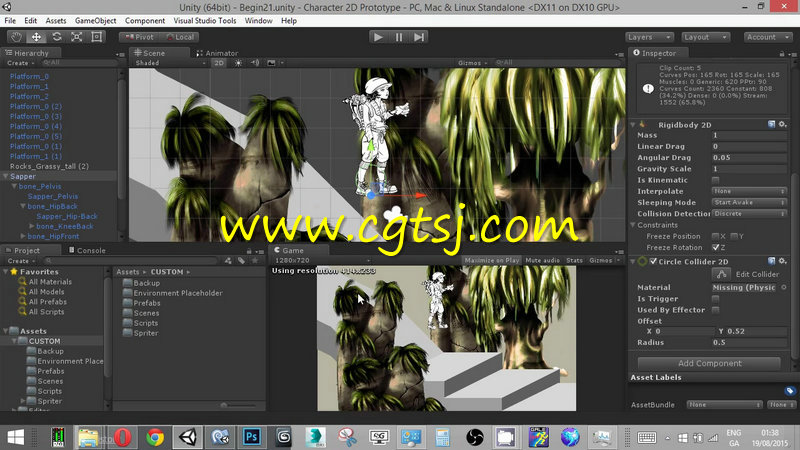The width and height of the screenshot is (800, 450).
Task: Open Shaded draw mode dropdown
Action: pyautogui.click(x=170, y=63)
